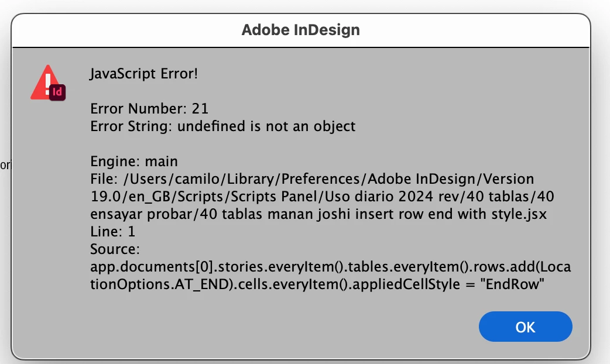Dismiss the error dialog with OK

click(525, 327)
